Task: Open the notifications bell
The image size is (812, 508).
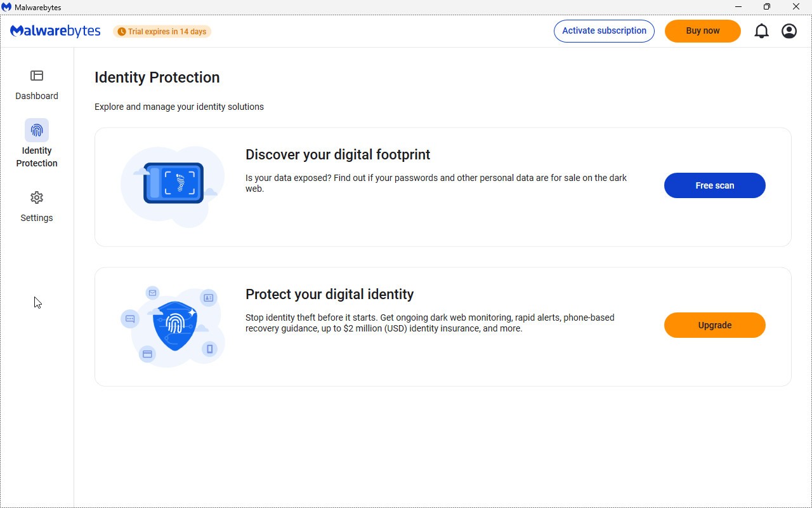Action: tap(761, 31)
